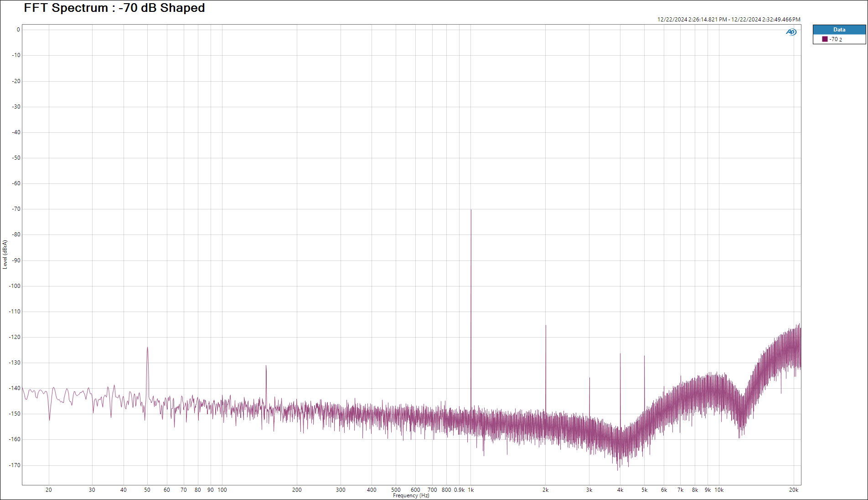The image size is (868, 500).
Task: Click the 0 level axis tick label
Action: [x=18, y=30]
